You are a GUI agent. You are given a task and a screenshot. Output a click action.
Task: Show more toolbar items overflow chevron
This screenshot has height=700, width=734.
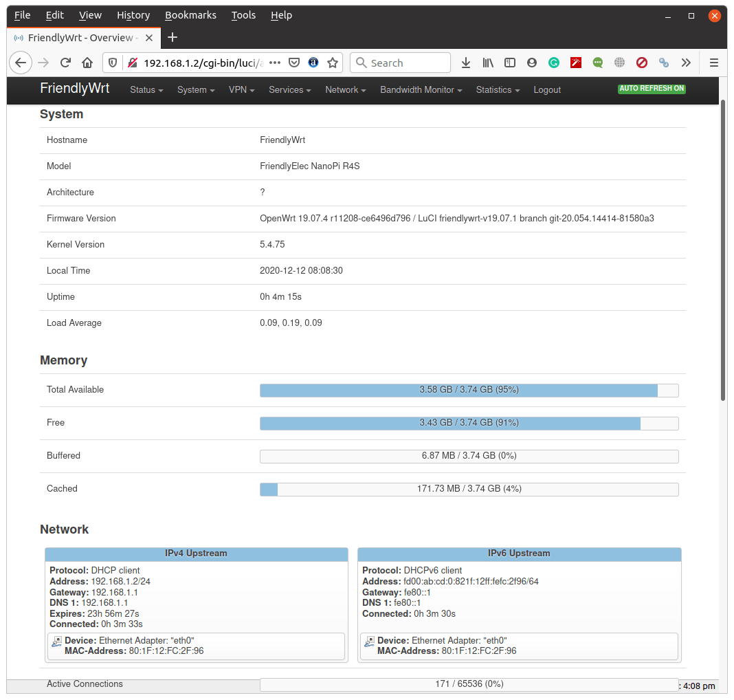coord(686,63)
